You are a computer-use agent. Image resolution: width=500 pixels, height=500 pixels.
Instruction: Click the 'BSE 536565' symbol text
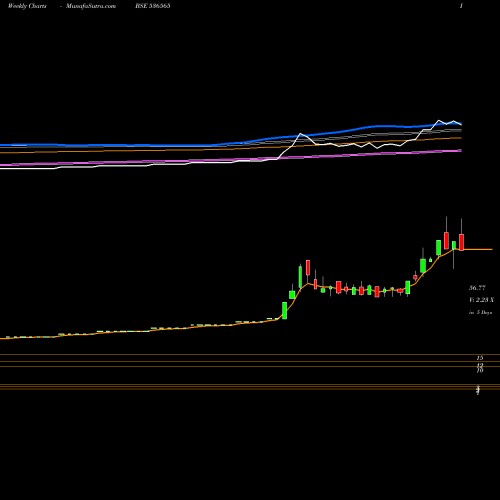153,6
